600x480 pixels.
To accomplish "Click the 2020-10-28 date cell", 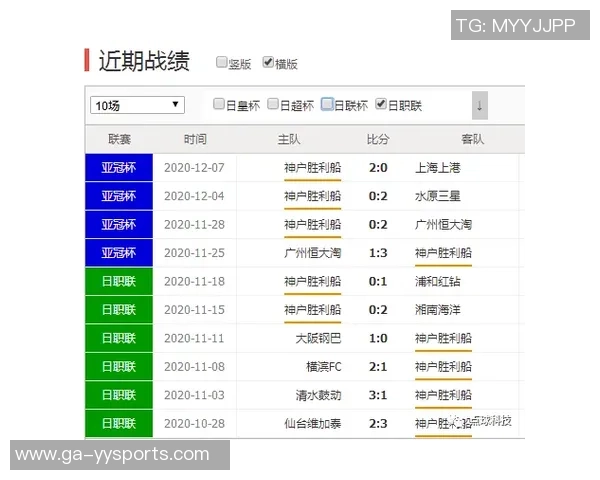I will 194,423.
